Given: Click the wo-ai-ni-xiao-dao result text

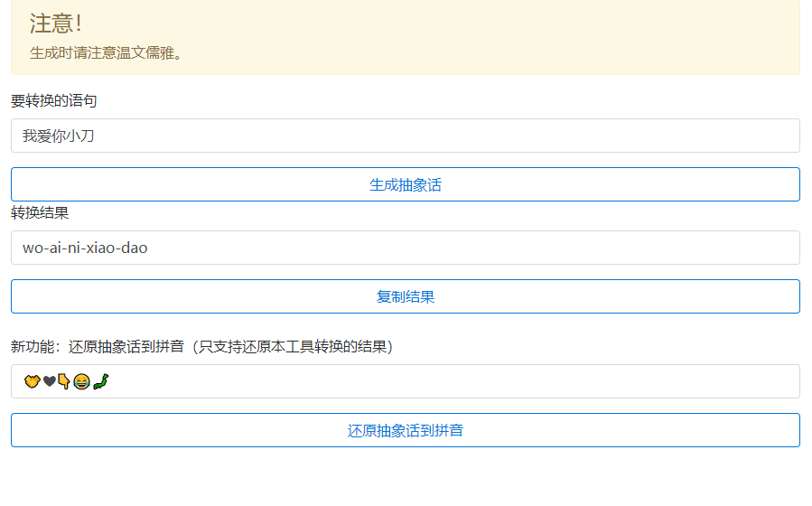Looking at the screenshot, I should coord(85,248).
